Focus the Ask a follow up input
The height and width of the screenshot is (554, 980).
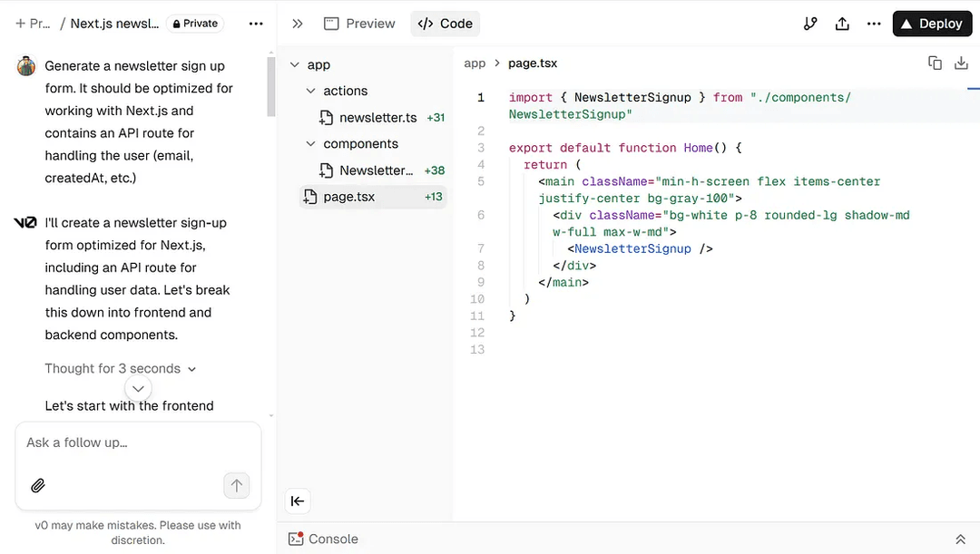(138, 442)
